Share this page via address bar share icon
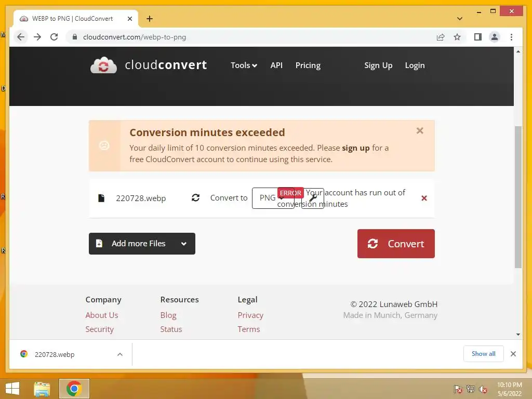This screenshot has height=399, width=532. pyautogui.click(x=441, y=37)
